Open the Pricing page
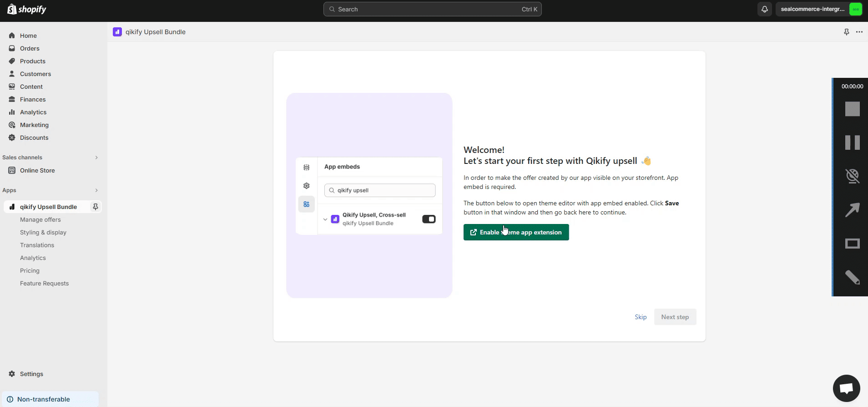Screen dimensions: 868x407 point(30,270)
